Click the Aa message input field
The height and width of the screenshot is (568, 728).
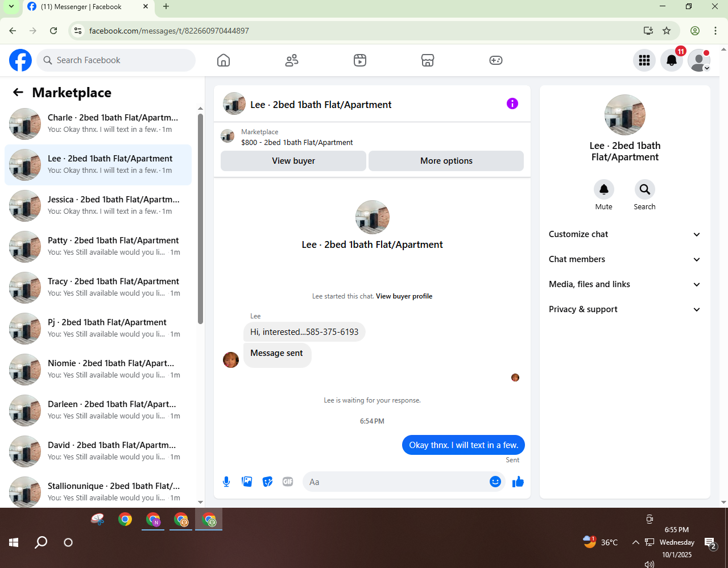click(x=396, y=482)
